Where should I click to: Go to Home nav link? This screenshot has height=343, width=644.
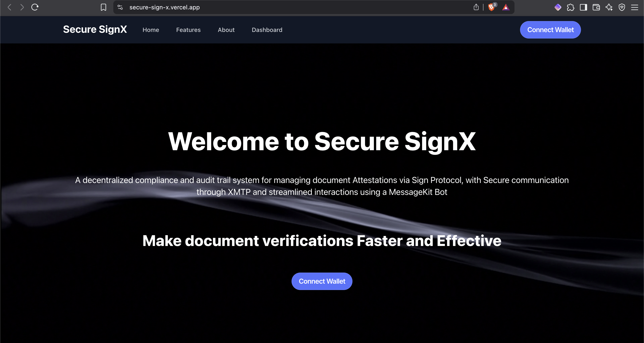(x=151, y=30)
